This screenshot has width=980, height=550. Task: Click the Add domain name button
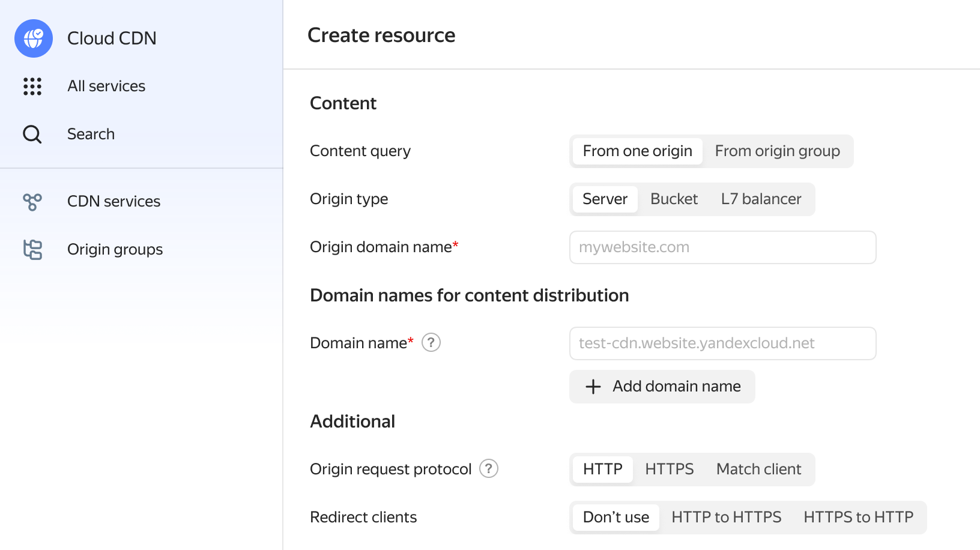pyautogui.click(x=662, y=387)
